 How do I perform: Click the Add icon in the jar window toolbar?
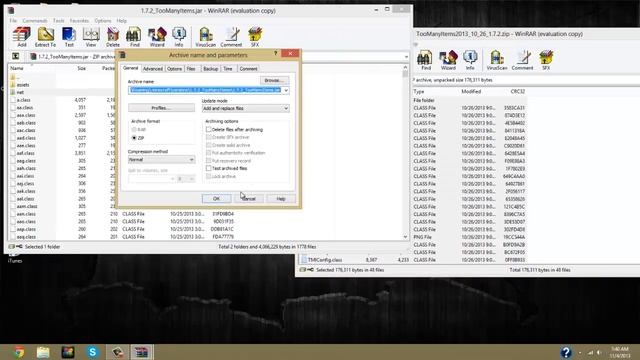click(x=21, y=36)
